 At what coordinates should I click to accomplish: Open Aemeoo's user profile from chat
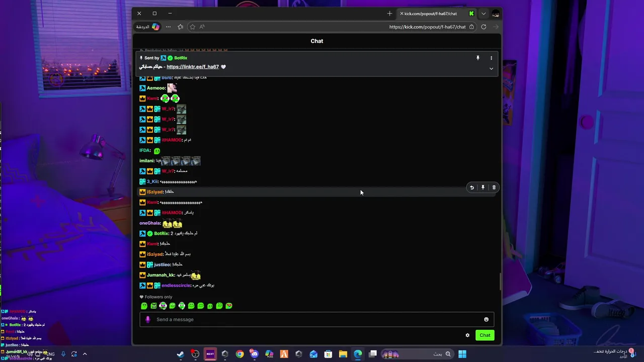[x=156, y=88]
